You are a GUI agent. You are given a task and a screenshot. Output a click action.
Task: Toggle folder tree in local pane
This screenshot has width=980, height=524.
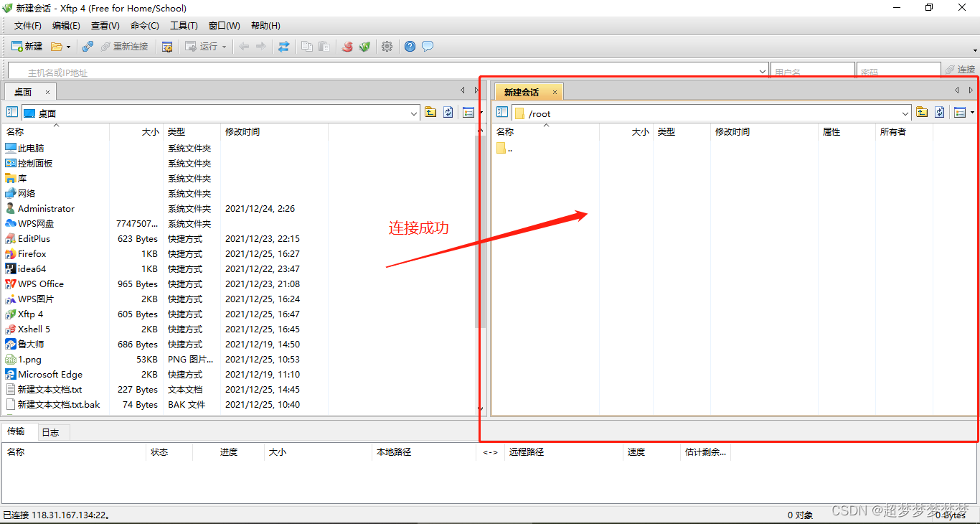point(12,113)
